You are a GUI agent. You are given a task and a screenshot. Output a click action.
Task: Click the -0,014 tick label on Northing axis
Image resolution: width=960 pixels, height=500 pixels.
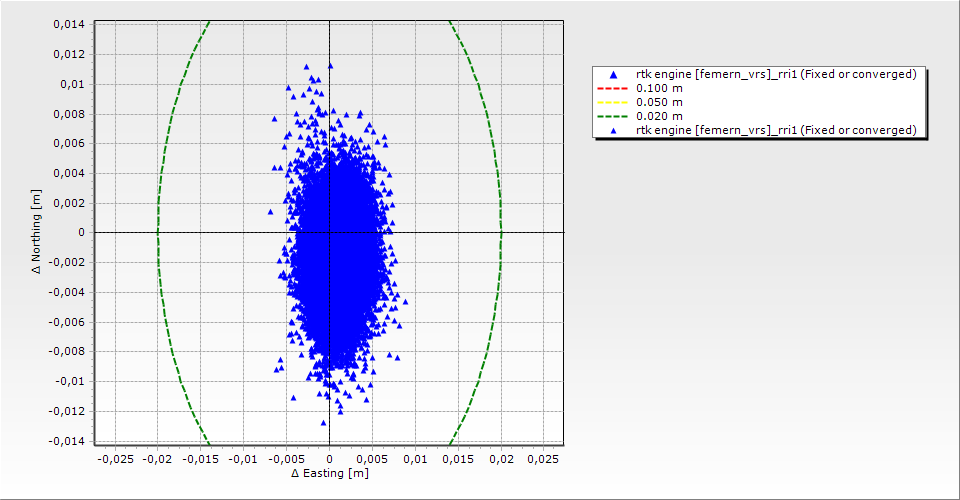[x=67, y=441]
